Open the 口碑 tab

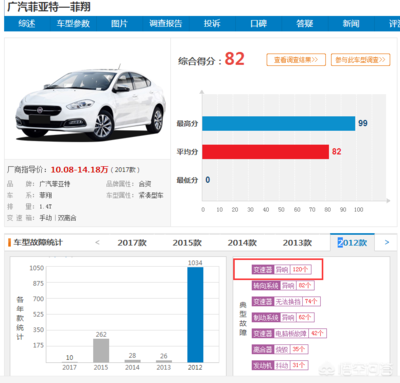pyautogui.click(x=258, y=23)
